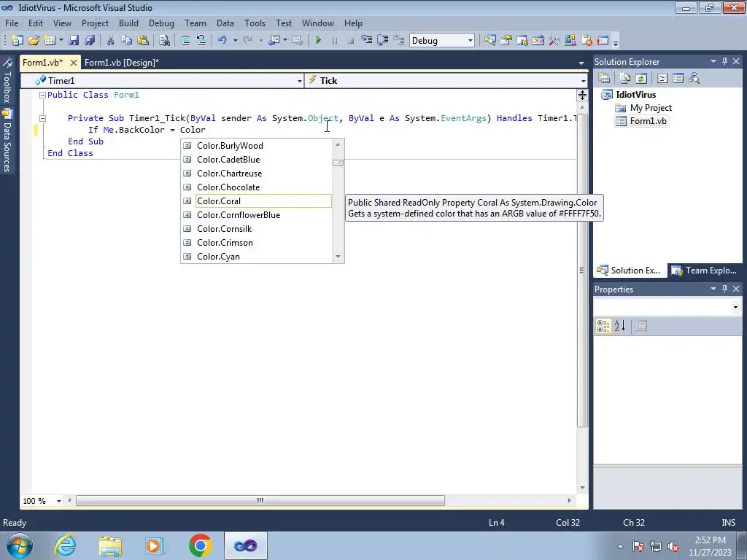Click Show All Files in Solution Explorer

625,78
